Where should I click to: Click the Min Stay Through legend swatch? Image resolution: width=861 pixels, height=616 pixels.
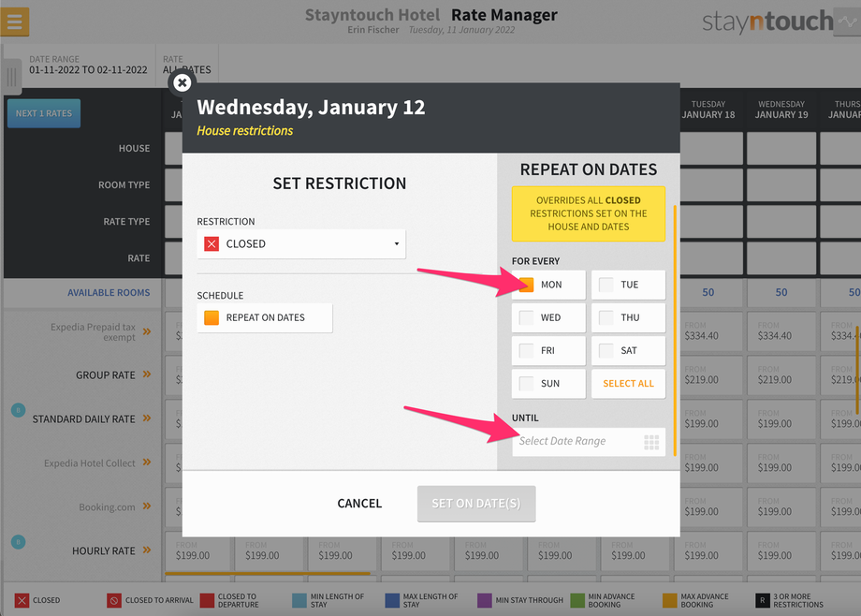coord(485,600)
